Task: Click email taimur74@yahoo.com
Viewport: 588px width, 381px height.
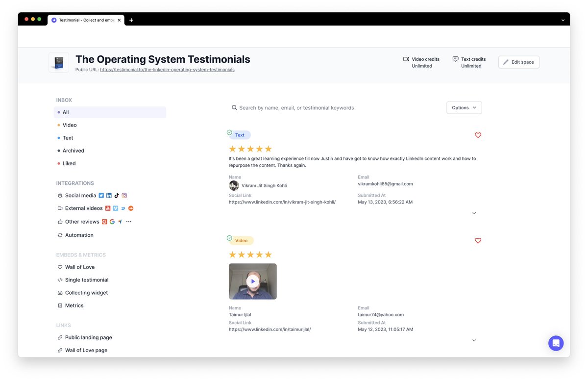Action: tap(381, 315)
